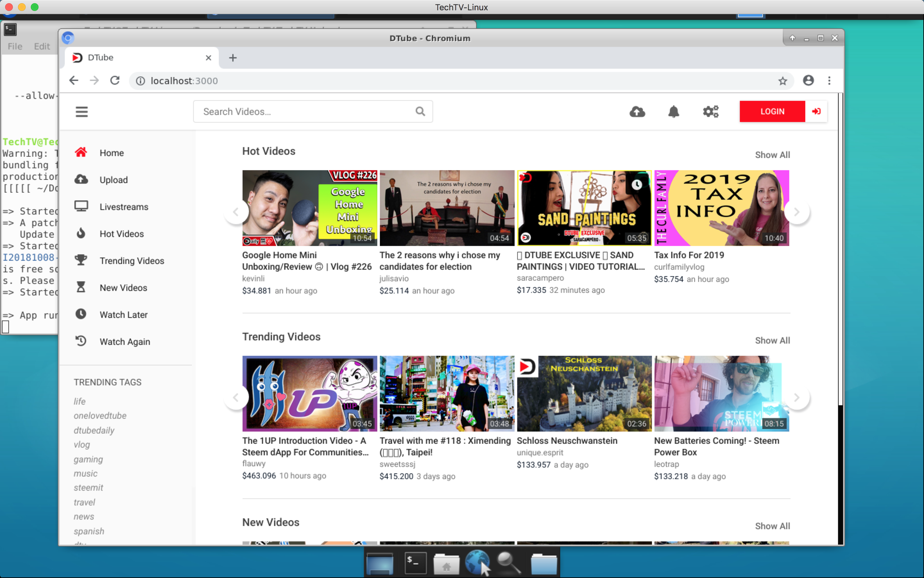
Task: Click the red LOGIN button
Action: click(x=772, y=111)
